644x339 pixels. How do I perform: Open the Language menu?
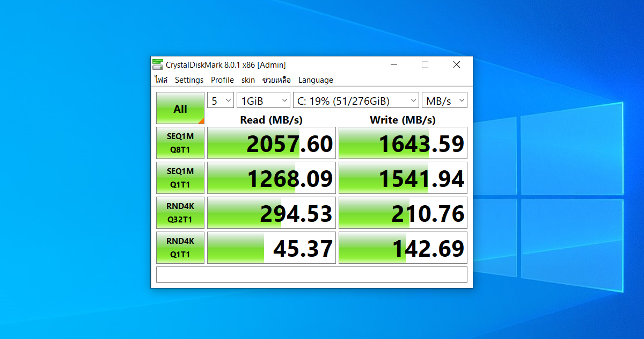tap(316, 80)
